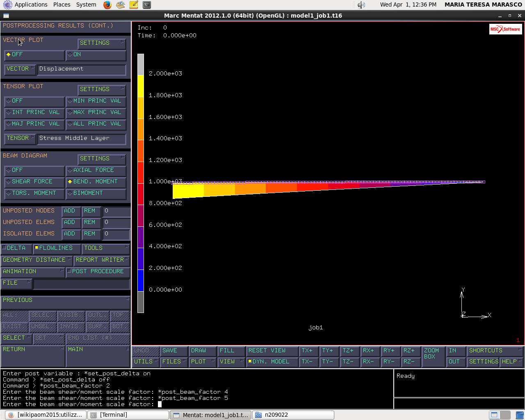525x420 pixels.
Task: Open UTILS menu in bottom bar
Action: point(146,362)
